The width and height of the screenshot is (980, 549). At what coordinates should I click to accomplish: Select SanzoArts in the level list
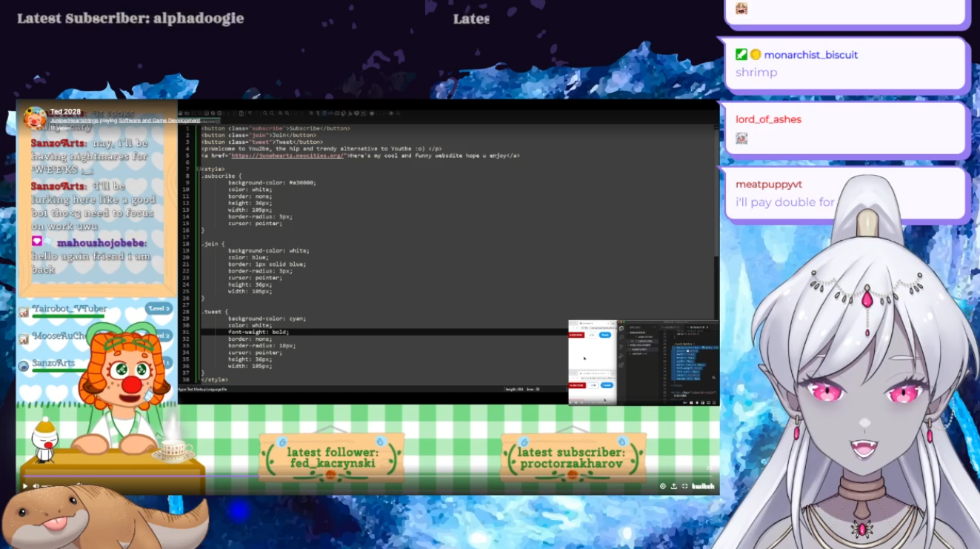point(53,363)
